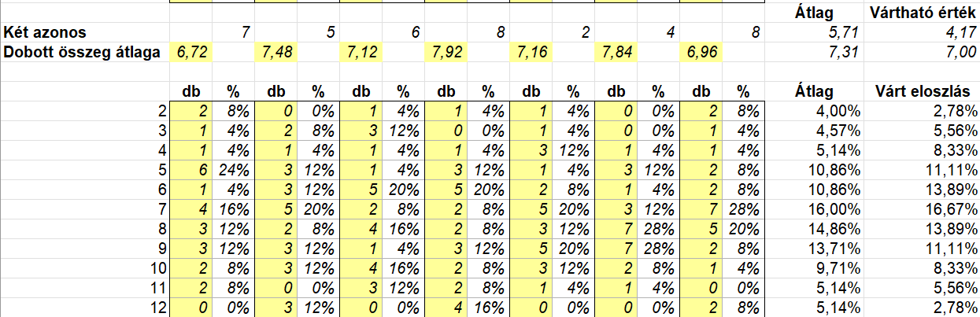Click the yellow cell with value 7,84
The height and width of the screenshot is (317, 980).
(x=615, y=53)
